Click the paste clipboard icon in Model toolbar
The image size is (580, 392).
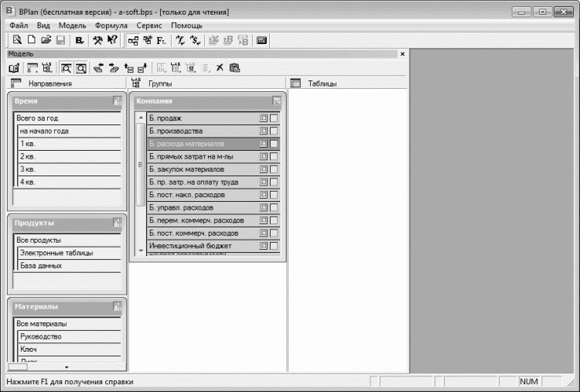click(x=234, y=68)
